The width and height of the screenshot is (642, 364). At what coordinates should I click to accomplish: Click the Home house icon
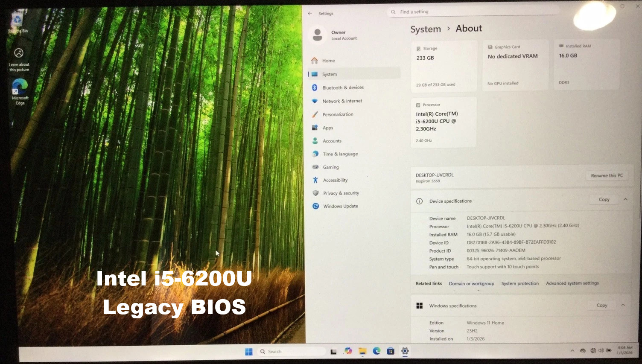point(315,61)
